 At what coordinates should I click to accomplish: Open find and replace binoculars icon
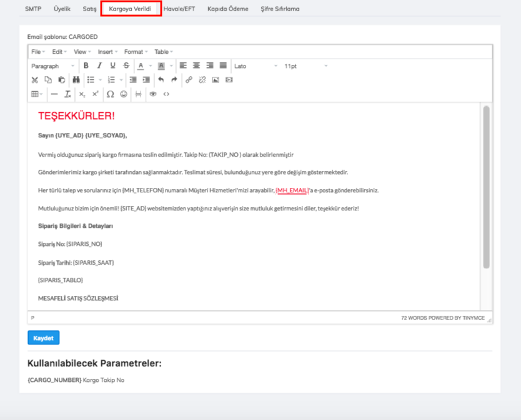point(76,80)
